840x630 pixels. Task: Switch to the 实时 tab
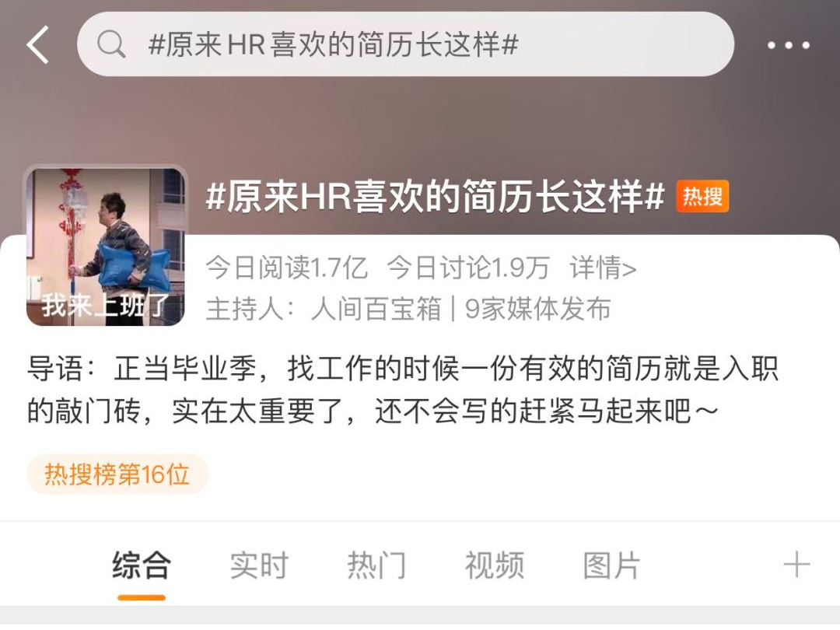coord(259,565)
